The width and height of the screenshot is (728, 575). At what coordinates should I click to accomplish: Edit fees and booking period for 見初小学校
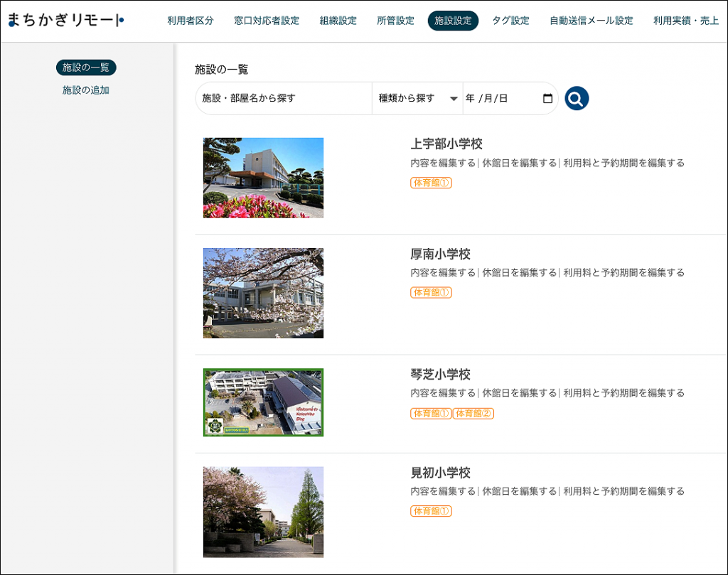(x=623, y=491)
